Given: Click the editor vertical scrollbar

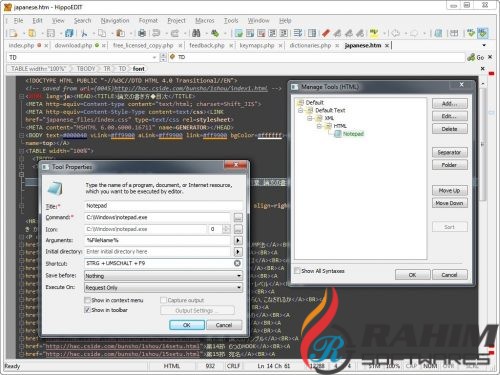Looking at the screenshot, I should pos(483,143).
